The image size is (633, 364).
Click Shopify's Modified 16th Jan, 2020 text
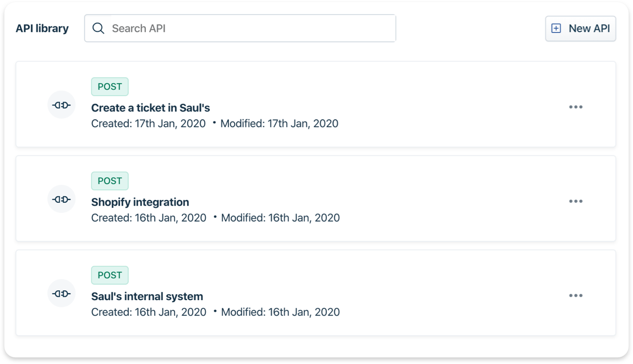tap(280, 218)
